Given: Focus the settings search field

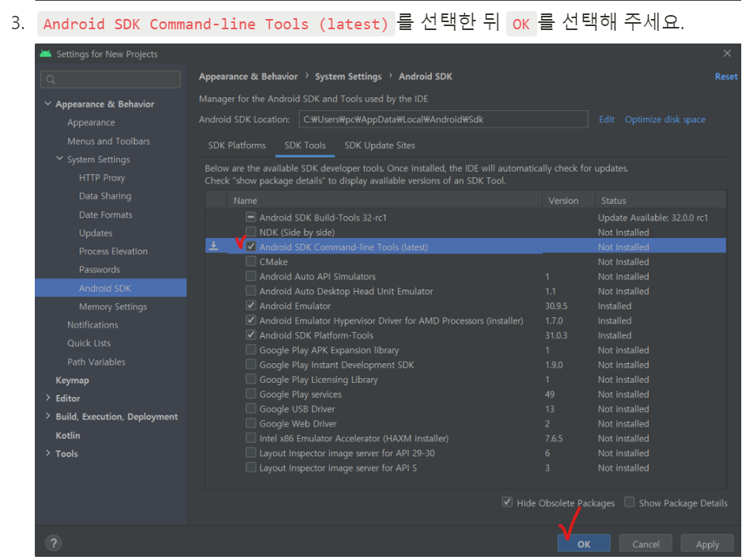Looking at the screenshot, I should [x=111, y=79].
